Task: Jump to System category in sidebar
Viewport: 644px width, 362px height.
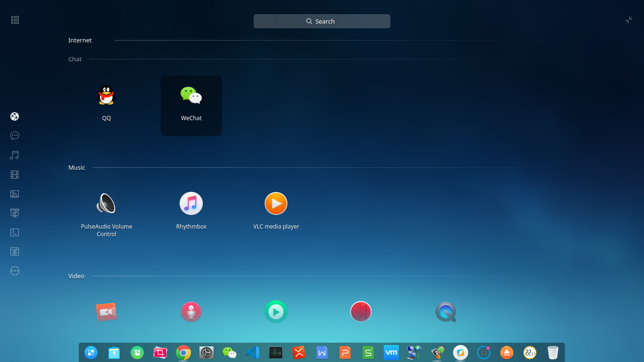Action: 15,252
